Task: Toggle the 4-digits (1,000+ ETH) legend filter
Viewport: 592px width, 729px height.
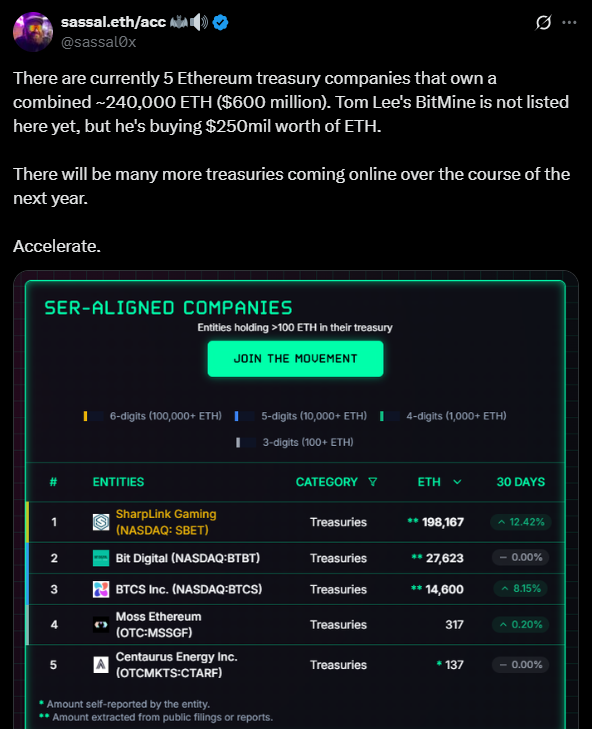Action: tap(443, 416)
